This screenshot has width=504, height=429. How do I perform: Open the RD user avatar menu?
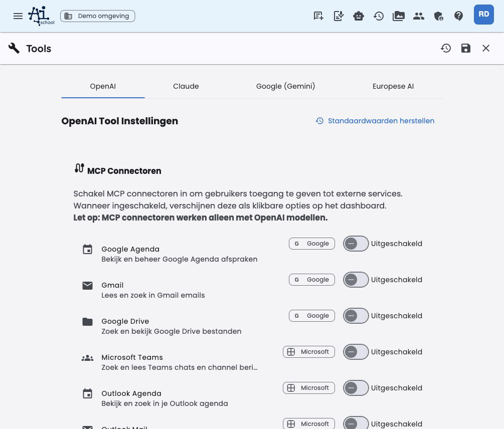483,15
